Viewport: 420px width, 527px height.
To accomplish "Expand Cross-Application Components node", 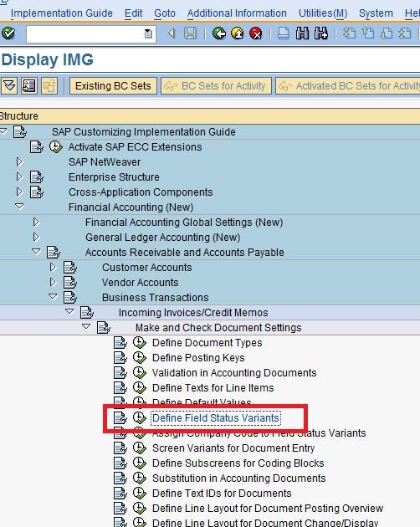I will 19,192.
